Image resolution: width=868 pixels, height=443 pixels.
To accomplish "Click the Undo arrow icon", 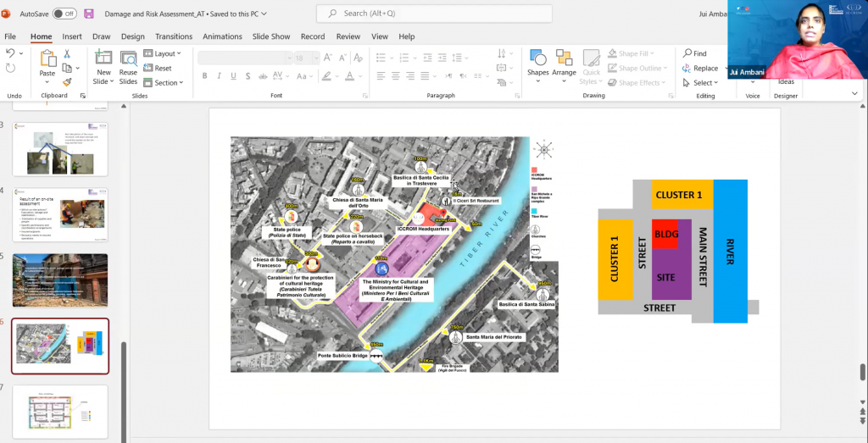I will [x=10, y=53].
